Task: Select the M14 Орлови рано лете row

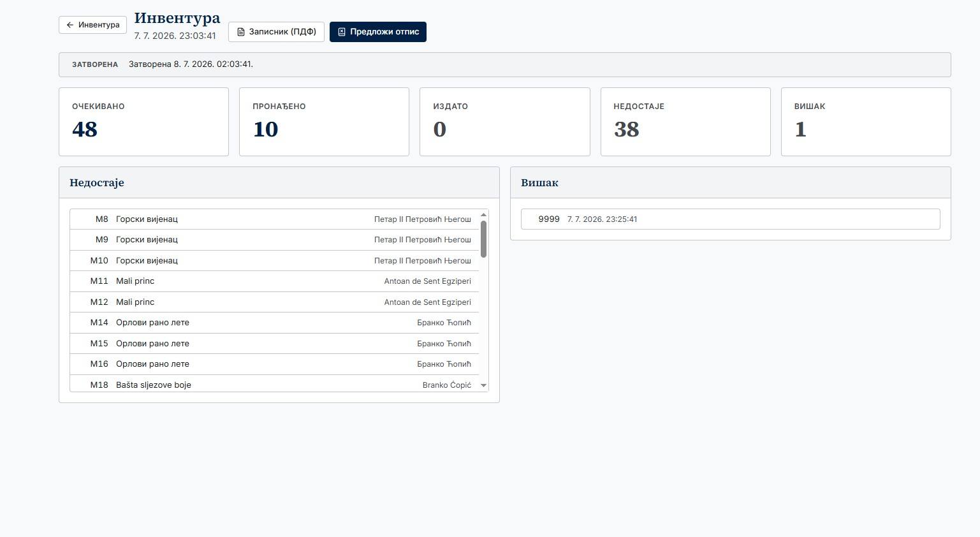Action: tap(274, 323)
